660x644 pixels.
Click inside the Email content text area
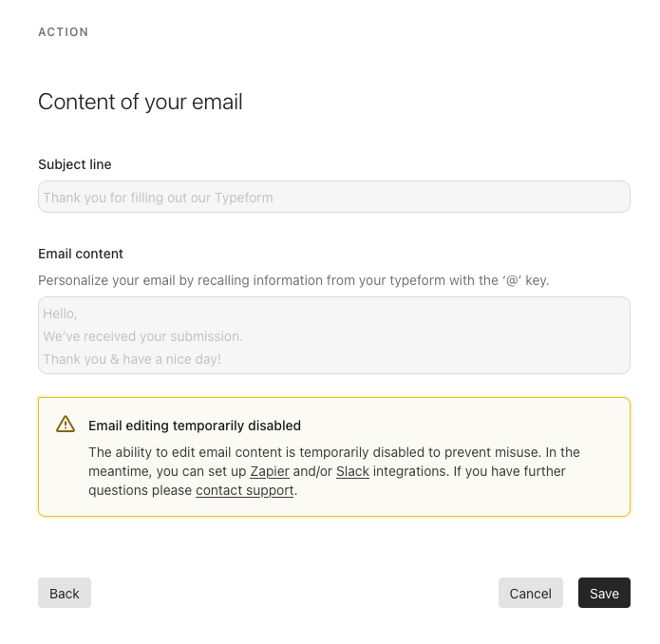(334, 335)
